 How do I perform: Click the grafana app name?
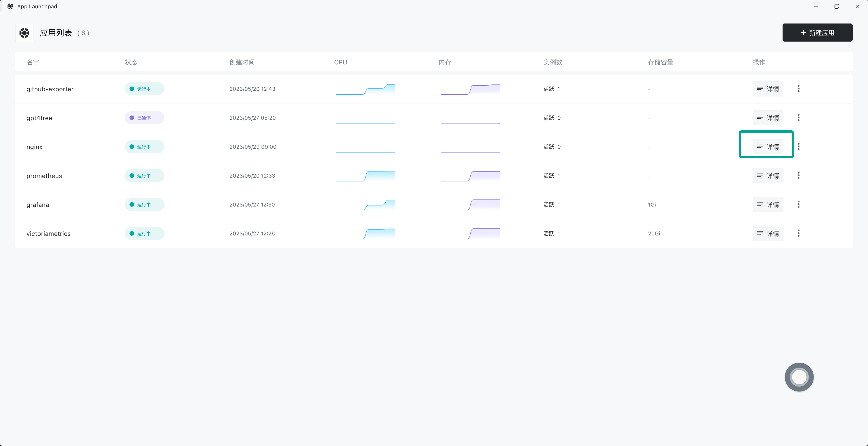click(38, 205)
